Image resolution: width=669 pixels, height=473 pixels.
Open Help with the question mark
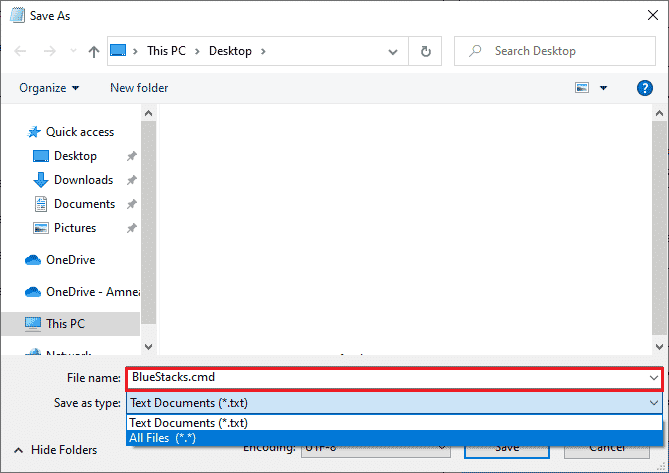point(645,88)
